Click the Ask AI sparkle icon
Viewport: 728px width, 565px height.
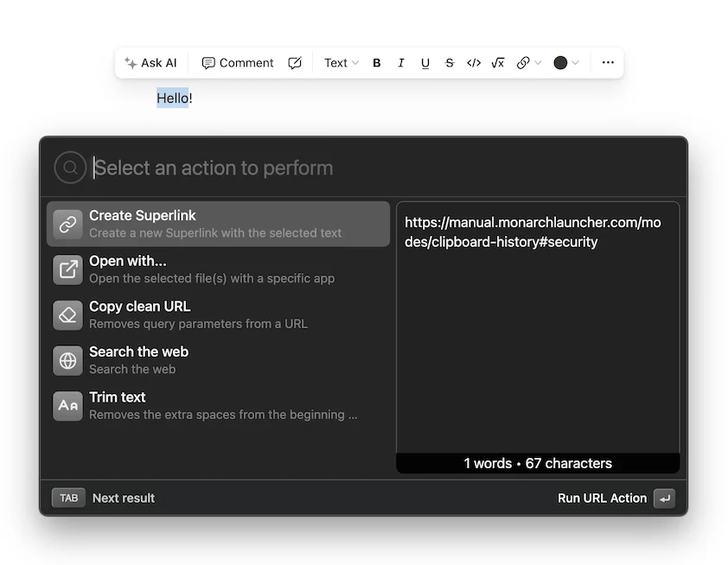pyautogui.click(x=131, y=62)
